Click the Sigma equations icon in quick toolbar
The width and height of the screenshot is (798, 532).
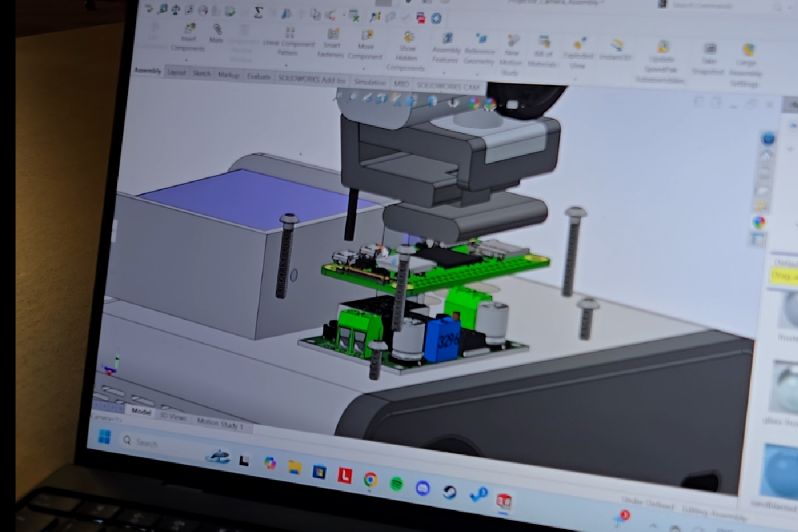pyautogui.click(x=258, y=12)
